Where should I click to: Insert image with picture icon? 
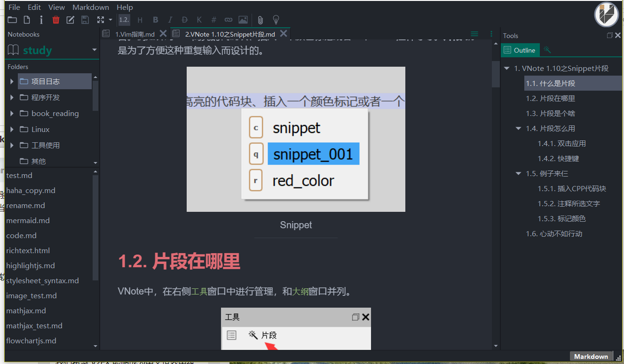pyautogui.click(x=243, y=20)
